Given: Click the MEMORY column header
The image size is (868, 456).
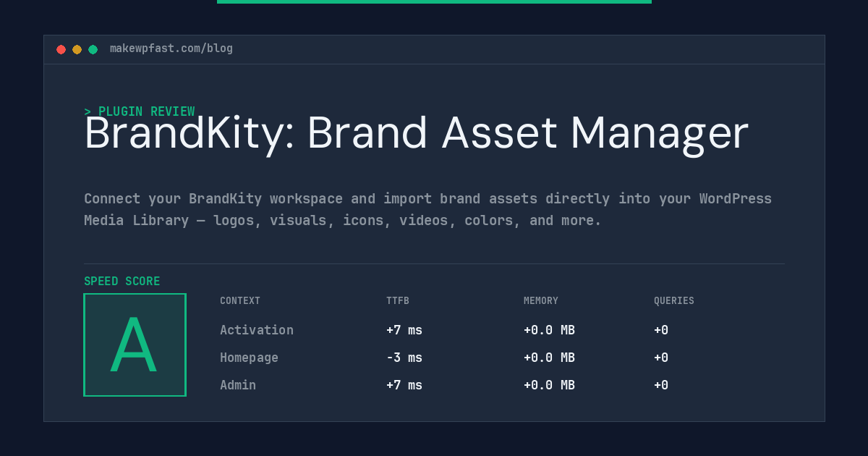Looking at the screenshot, I should pos(541,301).
